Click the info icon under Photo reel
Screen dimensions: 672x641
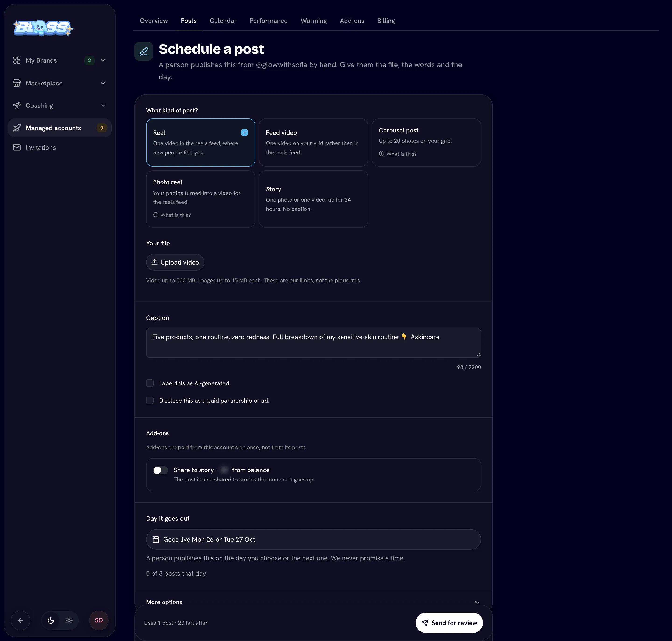click(x=156, y=215)
